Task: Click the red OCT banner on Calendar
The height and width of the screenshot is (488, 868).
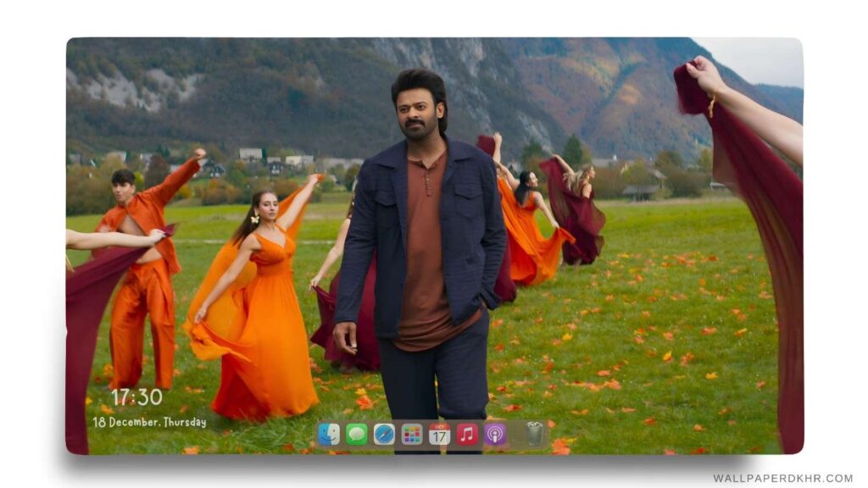Action: (x=439, y=427)
